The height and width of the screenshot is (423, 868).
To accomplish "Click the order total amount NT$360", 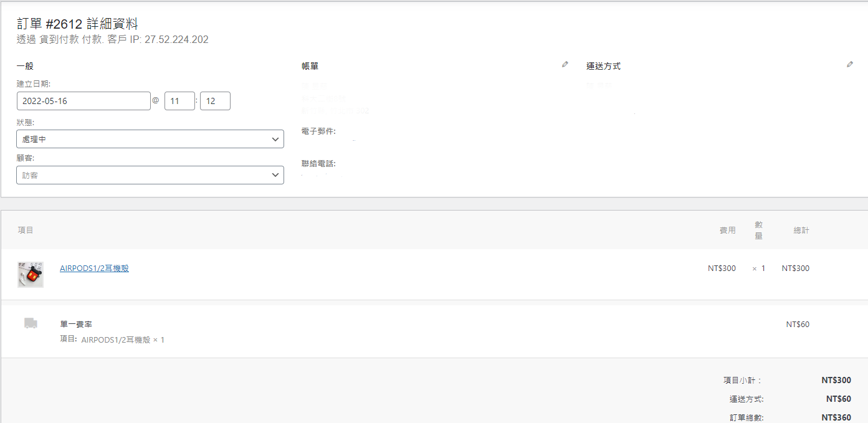I will (x=837, y=417).
